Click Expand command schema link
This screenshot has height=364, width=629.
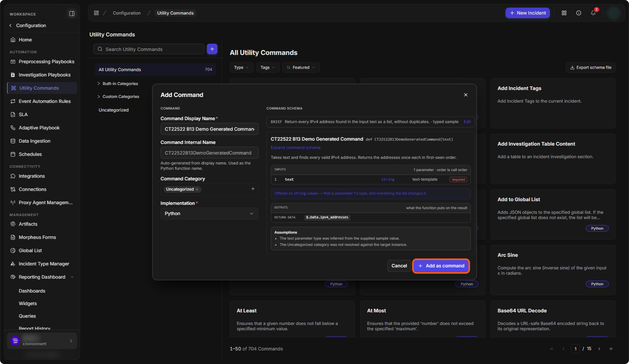pyautogui.click(x=295, y=148)
